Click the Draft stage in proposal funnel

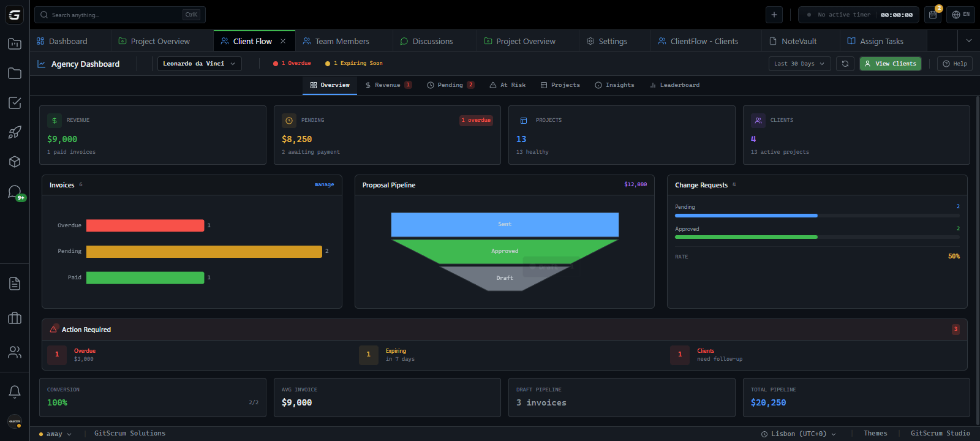[505, 278]
